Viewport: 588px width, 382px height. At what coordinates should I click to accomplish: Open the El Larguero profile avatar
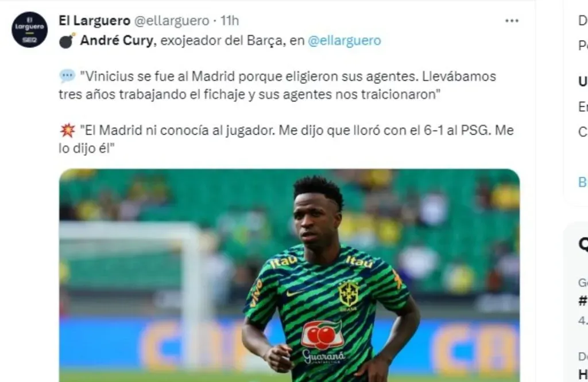point(30,30)
